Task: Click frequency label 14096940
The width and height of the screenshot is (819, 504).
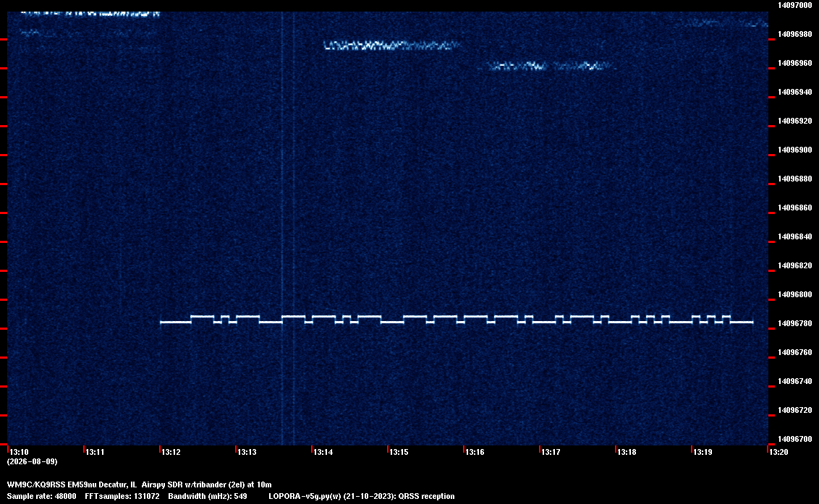Action: [795, 92]
